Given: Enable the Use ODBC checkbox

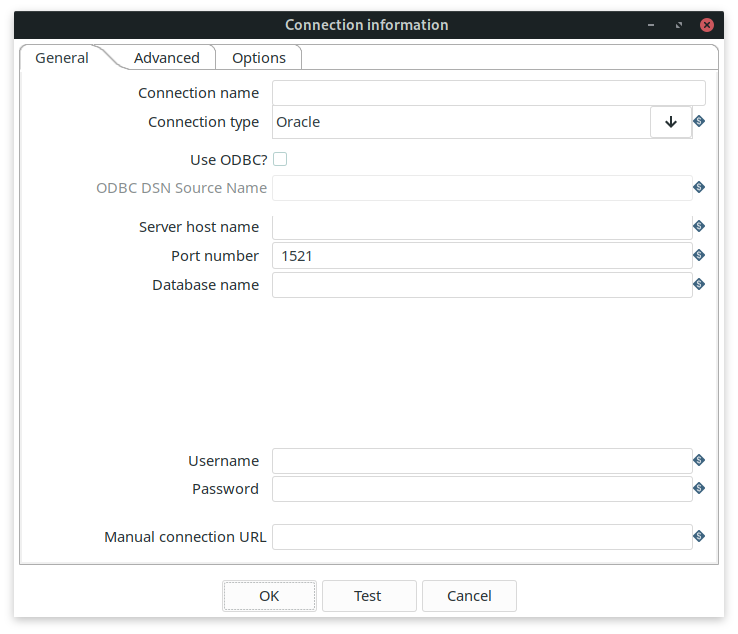Looking at the screenshot, I should click(x=280, y=159).
